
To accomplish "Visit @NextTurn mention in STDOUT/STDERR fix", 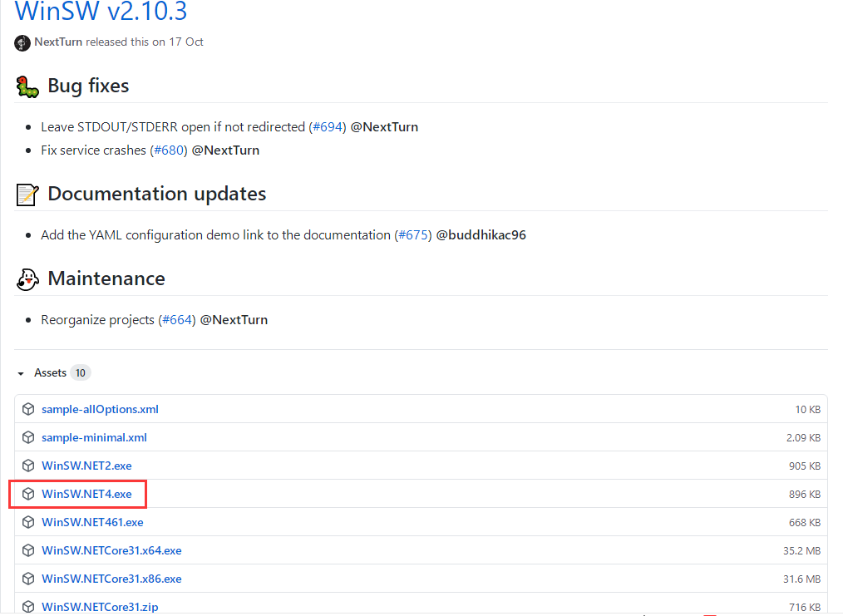I will coord(384,127).
